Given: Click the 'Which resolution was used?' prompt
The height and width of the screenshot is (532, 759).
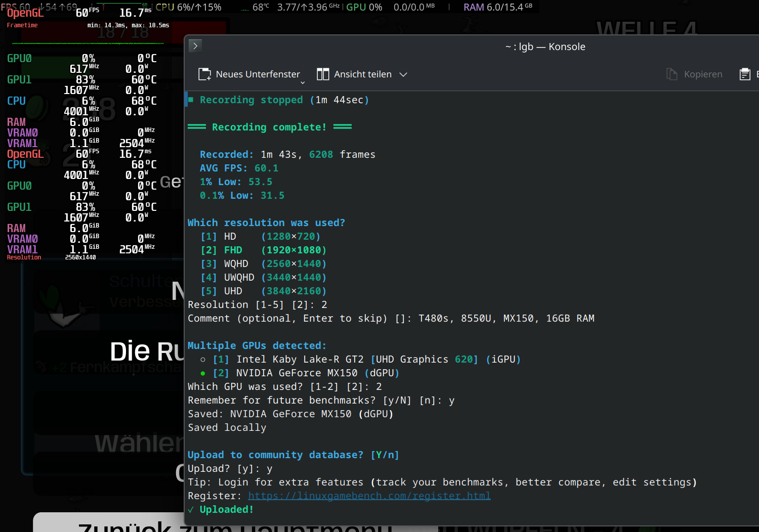Looking at the screenshot, I should [266, 223].
